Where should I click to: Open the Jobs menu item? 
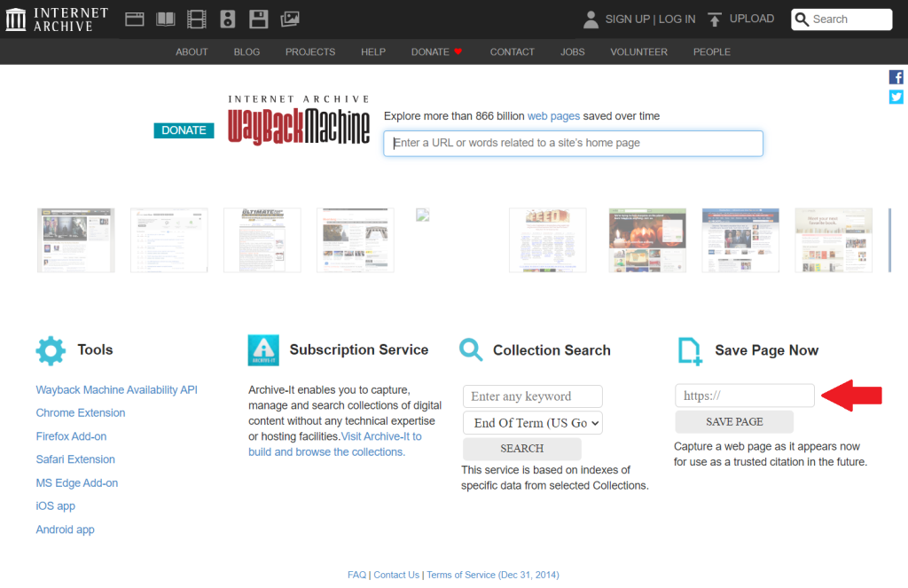tap(572, 51)
